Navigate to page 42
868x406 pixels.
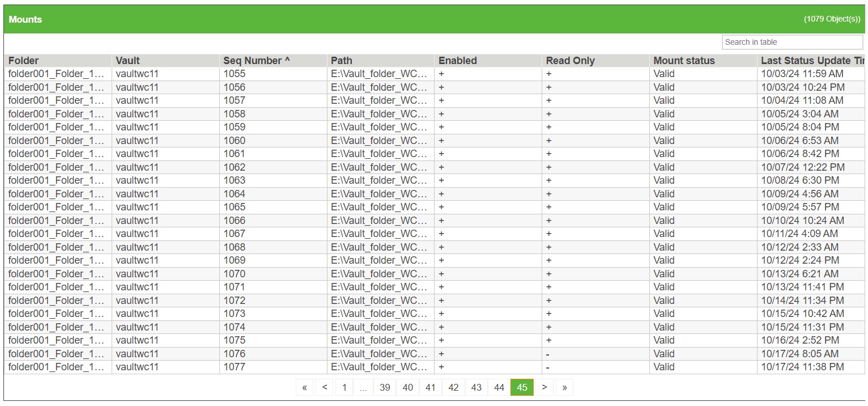pos(453,387)
